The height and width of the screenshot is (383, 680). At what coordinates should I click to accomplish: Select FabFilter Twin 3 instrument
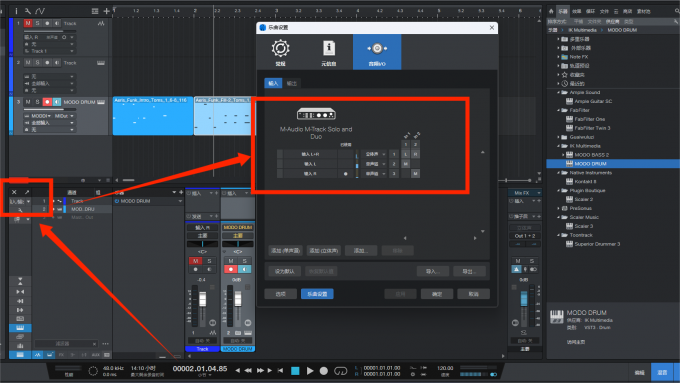tap(592, 128)
